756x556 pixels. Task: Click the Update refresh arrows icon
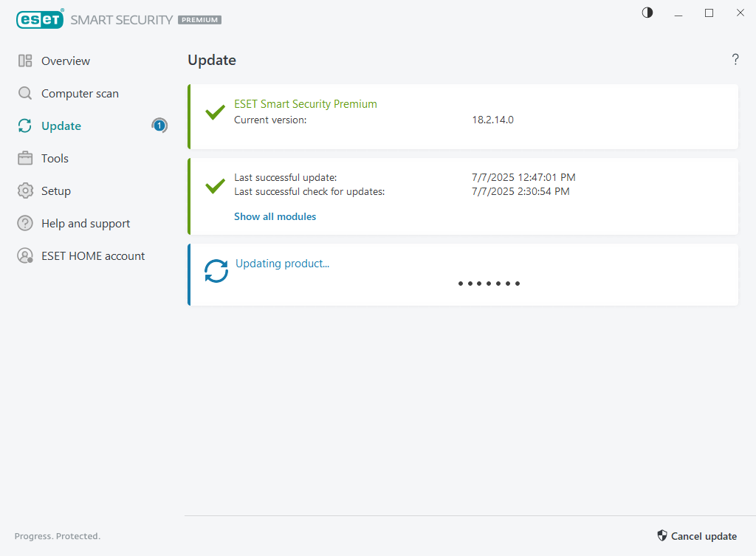click(x=24, y=126)
